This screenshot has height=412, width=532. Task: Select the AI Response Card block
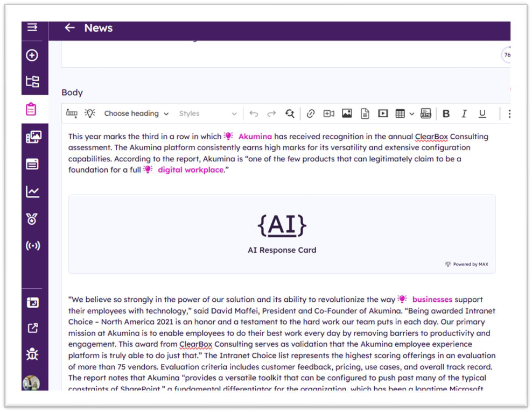282,234
